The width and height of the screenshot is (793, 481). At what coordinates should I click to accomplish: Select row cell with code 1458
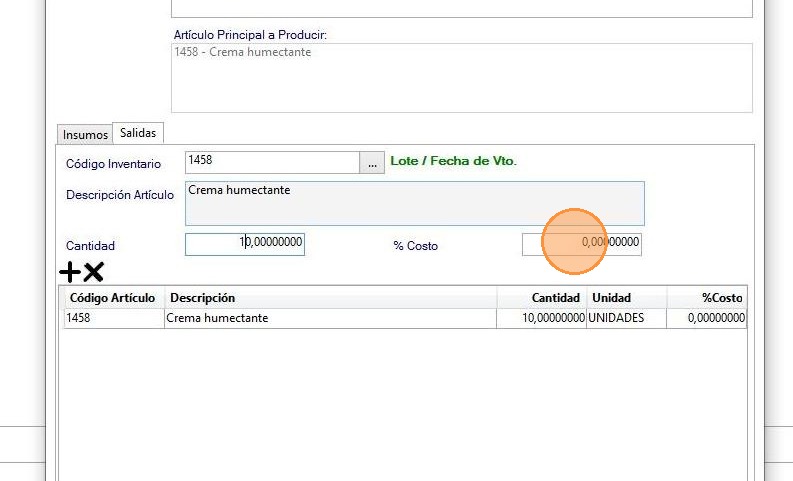point(113,318)
